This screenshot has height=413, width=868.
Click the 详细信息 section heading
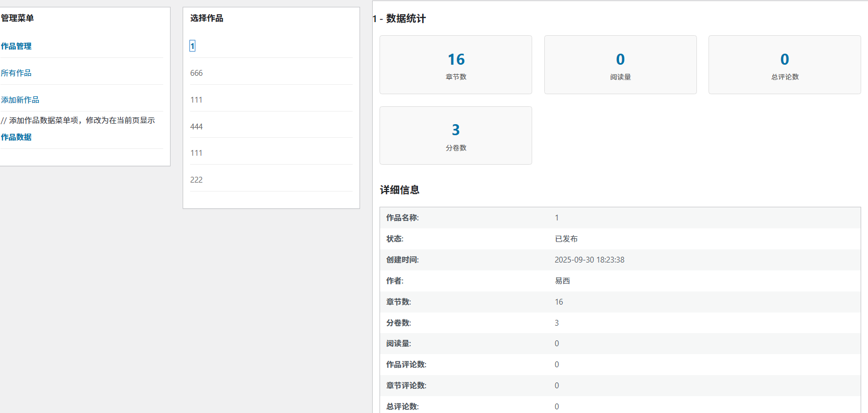[400, 190]
